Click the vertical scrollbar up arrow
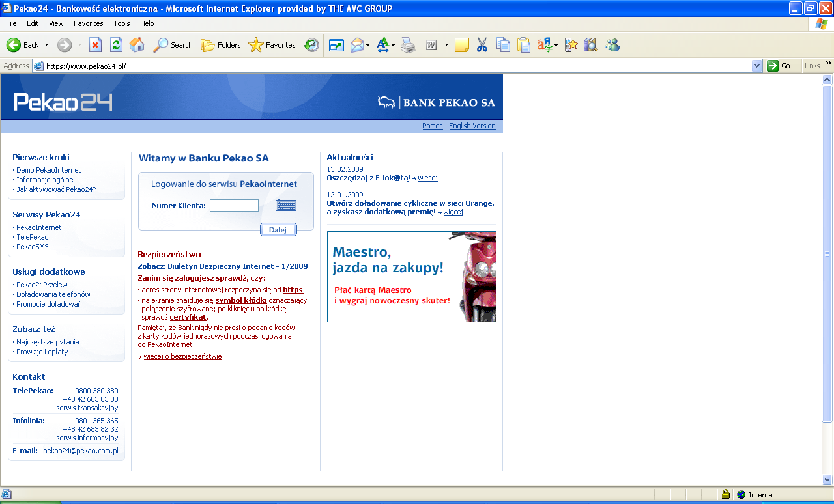 tap(827, 79)
